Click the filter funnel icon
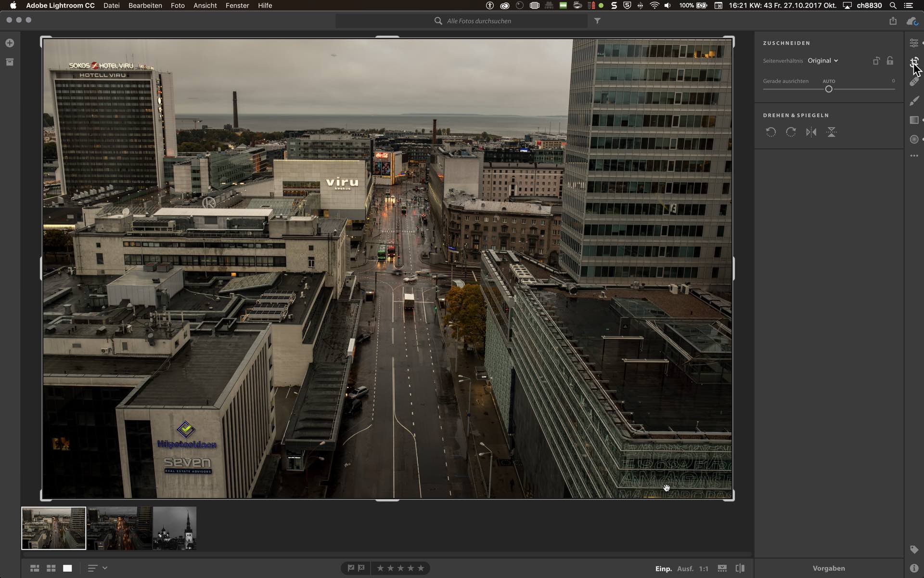This screenshot has width=924, height=578. coord(597,21)
